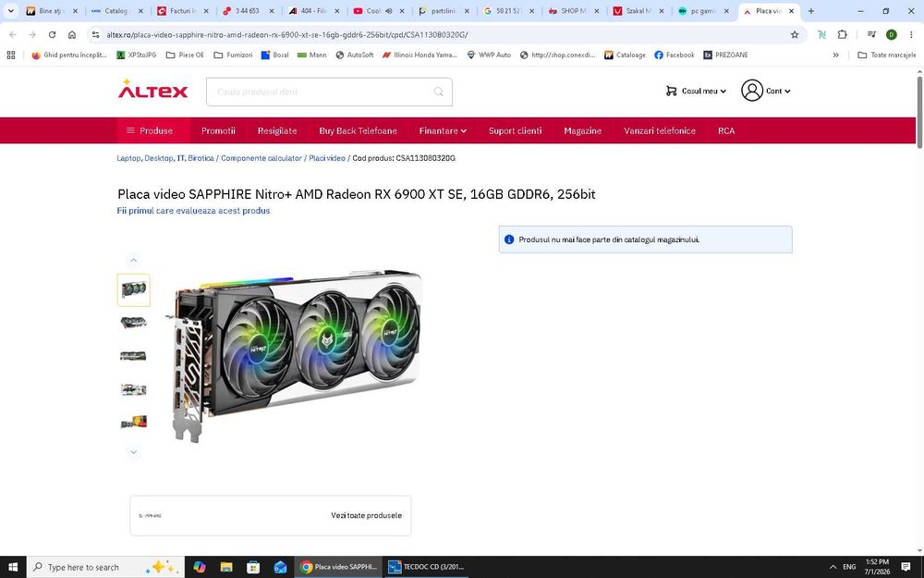Open Vanzari telefonice menu item
This screenshot has width=924, height=578.
click(x=660, y=131)
